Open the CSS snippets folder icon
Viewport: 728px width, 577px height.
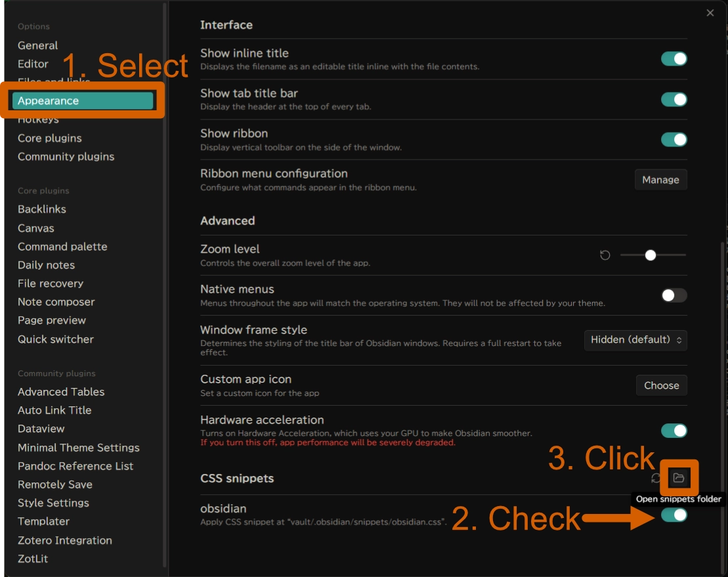coord(679,478)
